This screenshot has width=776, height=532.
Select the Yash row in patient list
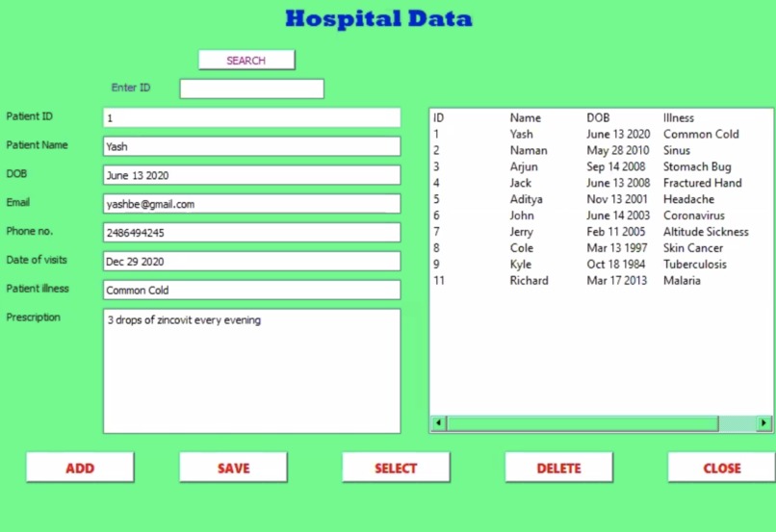[601, 134]
